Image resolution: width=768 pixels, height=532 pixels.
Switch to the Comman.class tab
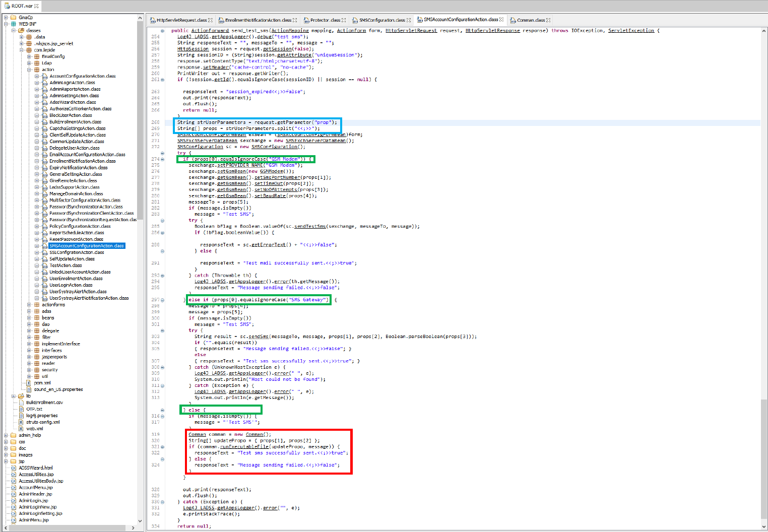pos(531,20)
